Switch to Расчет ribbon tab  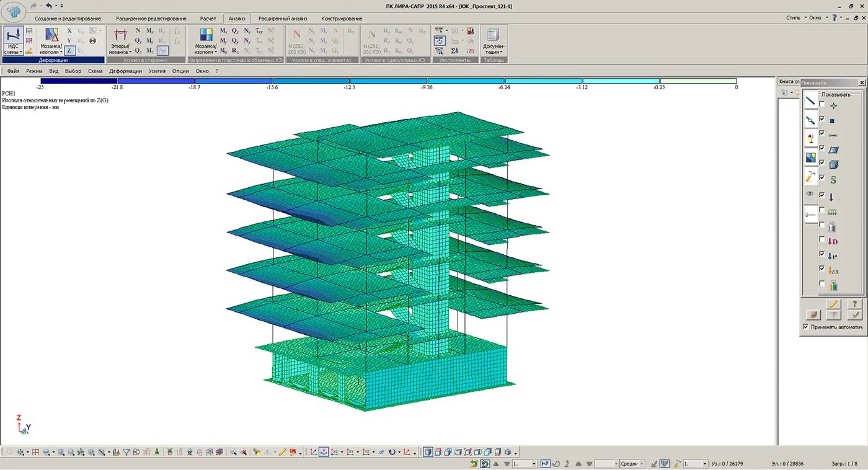click(x=208, y=19)
